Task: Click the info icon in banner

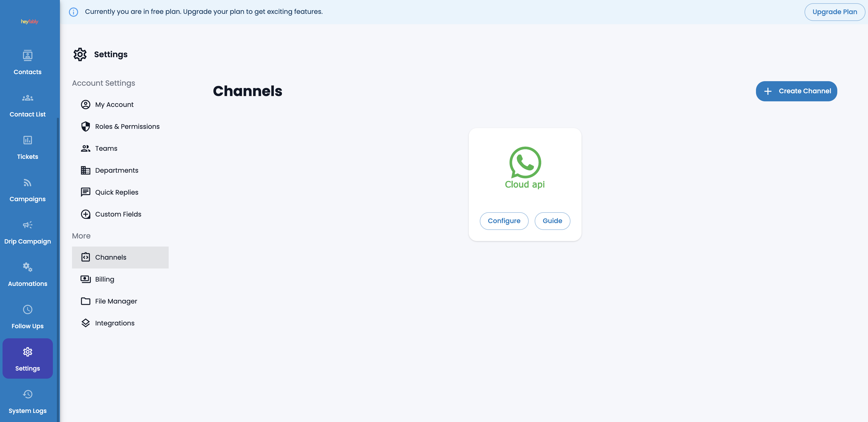Action: point(74,12)
